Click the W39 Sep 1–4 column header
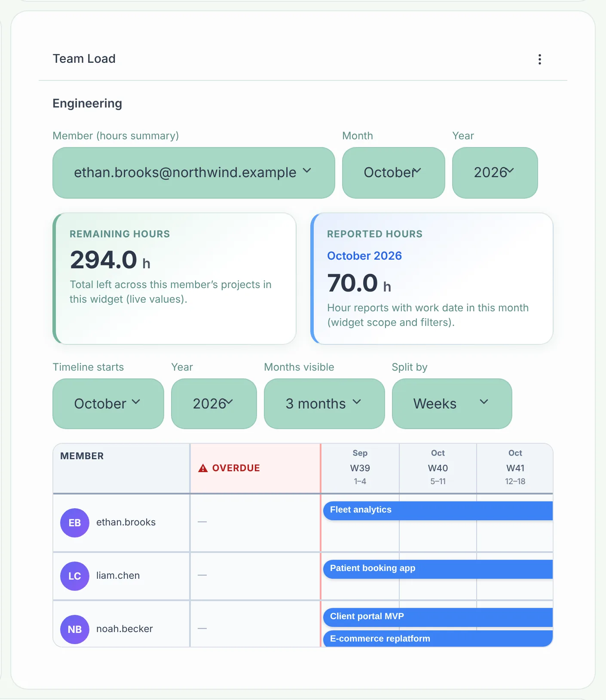The image size is (606, 700). (x=360, y=468)
